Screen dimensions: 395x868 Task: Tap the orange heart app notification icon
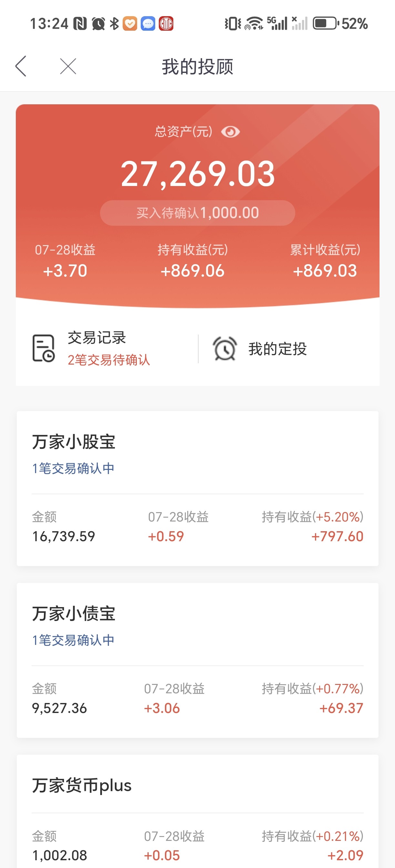pyautogui.click(x=130, y=24)
